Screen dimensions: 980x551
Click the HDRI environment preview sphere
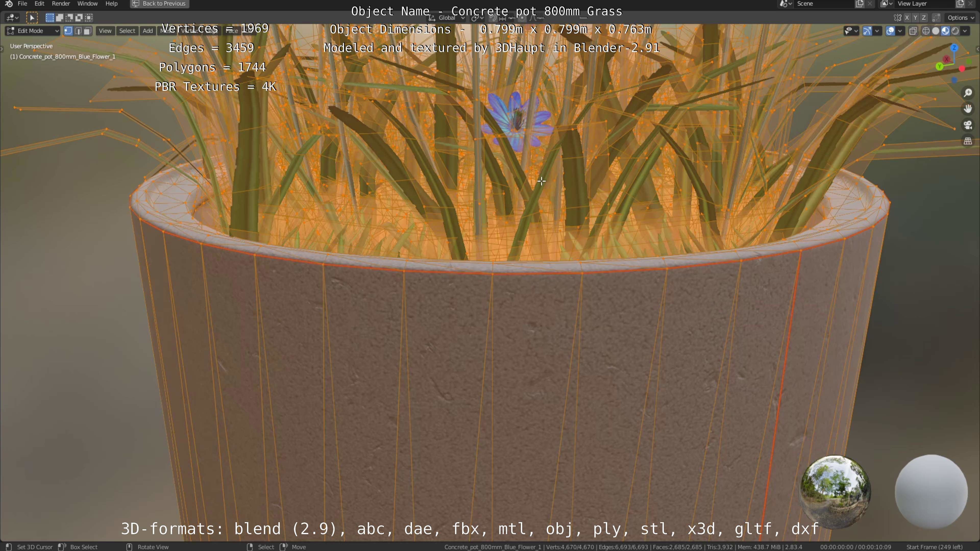[835, 491]
